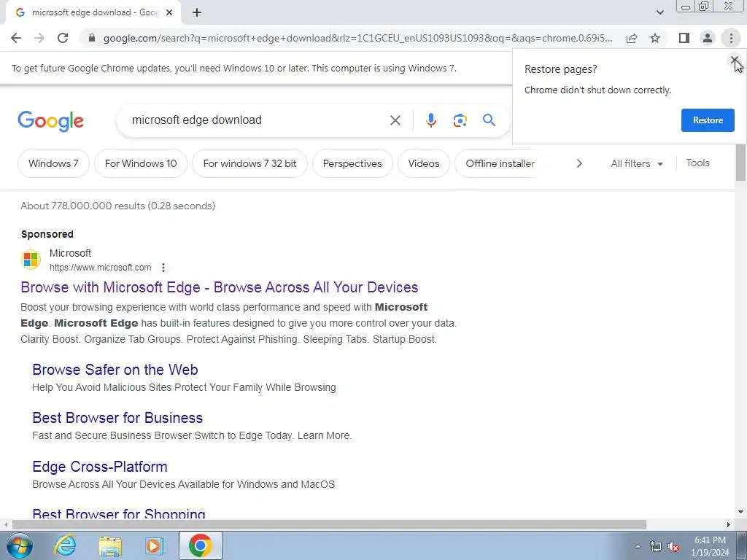This screenshot has height=560, width=747.
Task: Click the https://www.microsoft.com URL text
Action: [101, 268]
